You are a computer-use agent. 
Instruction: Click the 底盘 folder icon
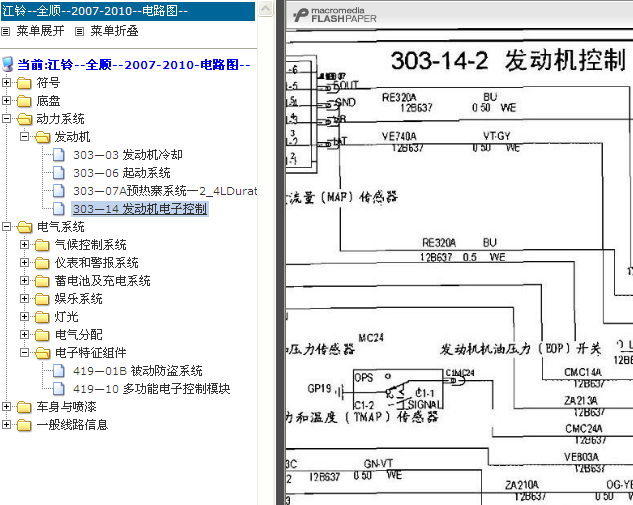click(x=24, y=101)
